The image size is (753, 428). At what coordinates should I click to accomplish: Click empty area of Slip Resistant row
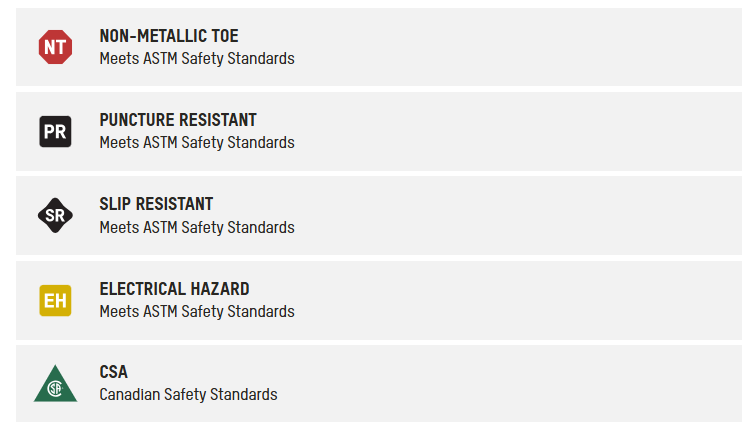(520, 215)
